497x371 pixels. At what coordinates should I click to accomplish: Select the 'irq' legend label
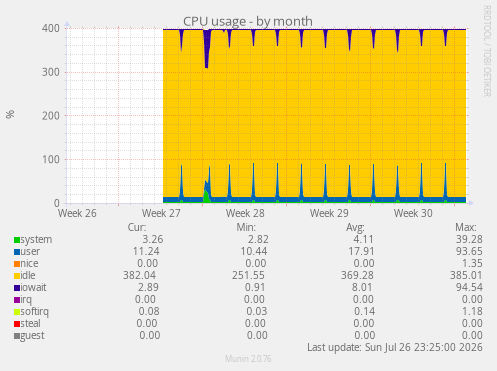[x=26, y=300]
